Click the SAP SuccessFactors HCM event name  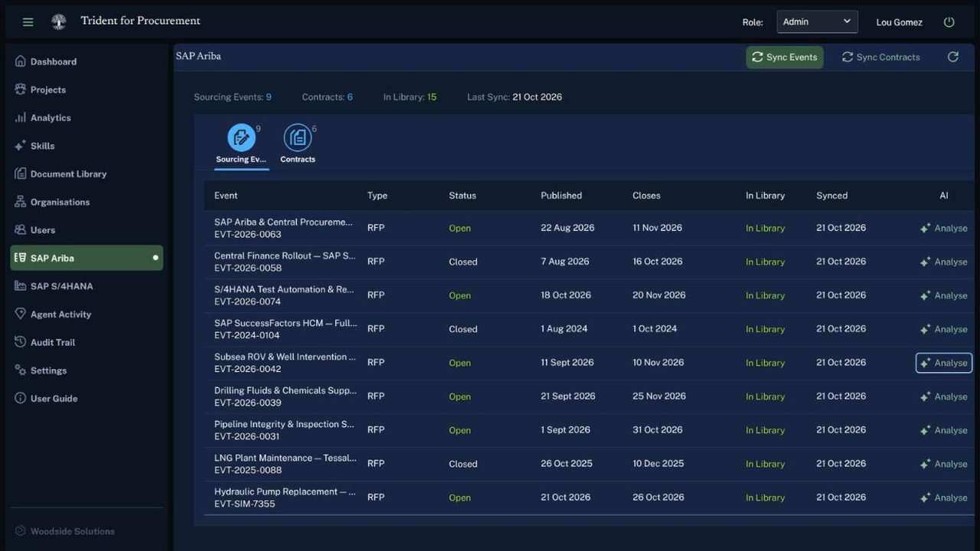pos(286,323)
